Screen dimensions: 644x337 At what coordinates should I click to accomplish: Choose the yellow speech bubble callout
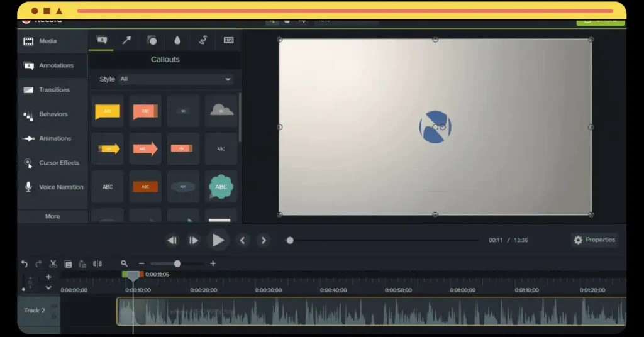[108, 111]
